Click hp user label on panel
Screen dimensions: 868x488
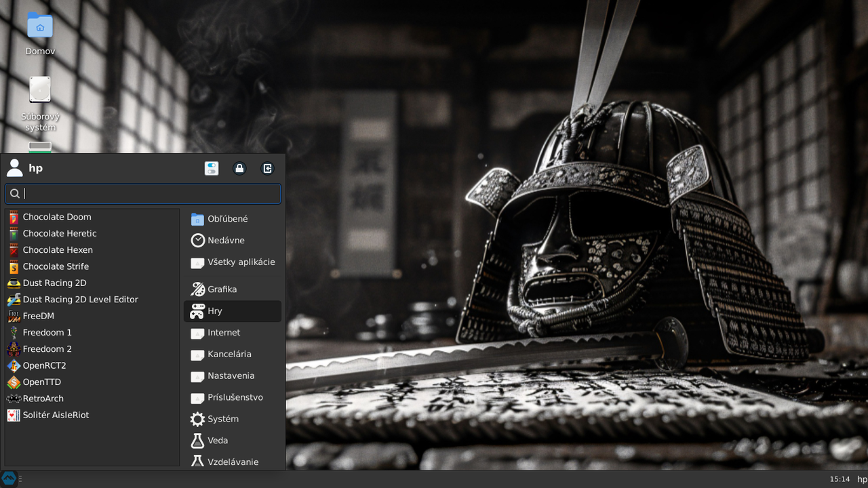coord(862,479)
